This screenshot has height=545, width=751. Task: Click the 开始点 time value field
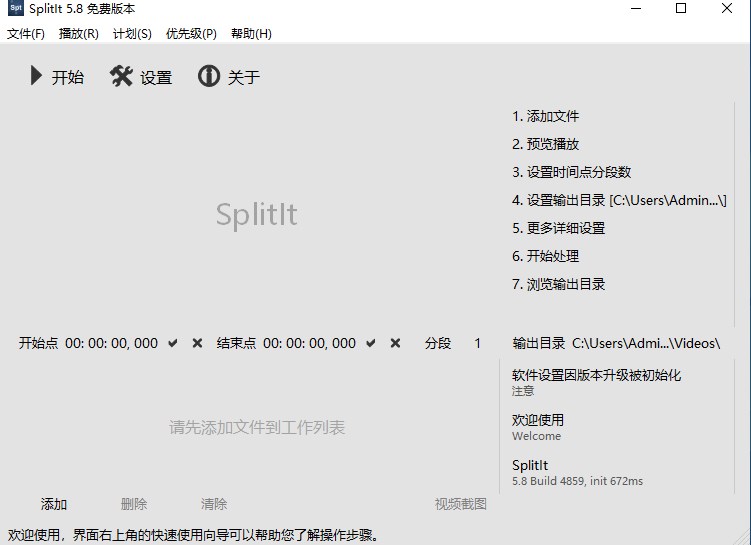112,343
